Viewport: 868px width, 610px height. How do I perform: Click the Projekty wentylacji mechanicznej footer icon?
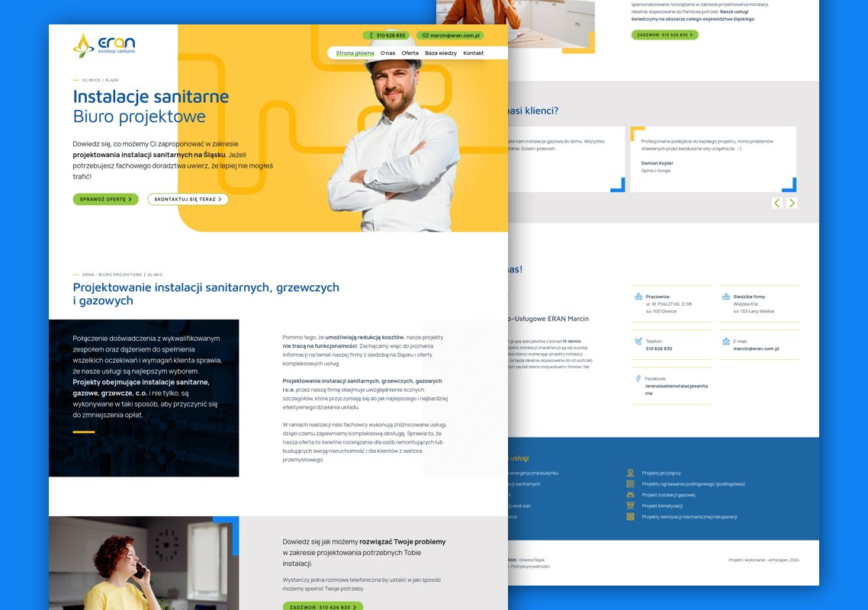[x=630, y=516]
